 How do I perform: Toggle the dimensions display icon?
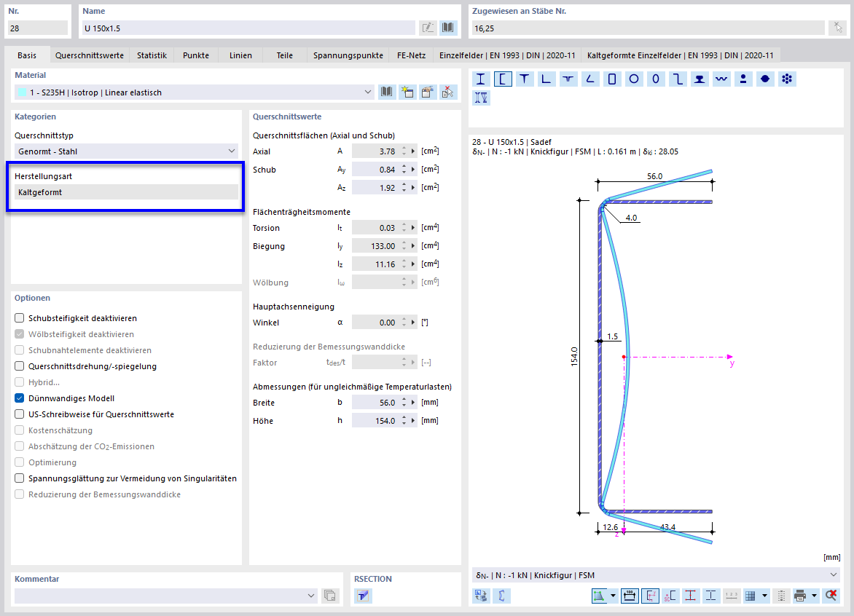coord(629,596)
